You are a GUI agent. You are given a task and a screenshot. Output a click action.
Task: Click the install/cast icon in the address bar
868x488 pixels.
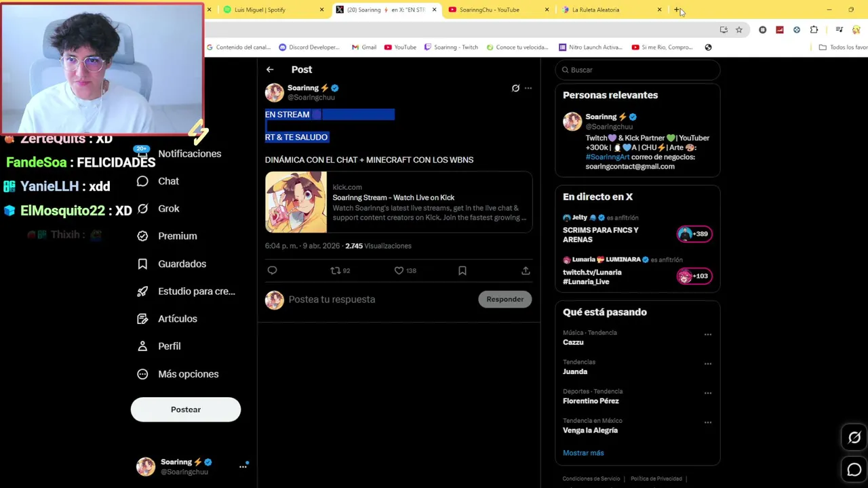click(724, 30)
